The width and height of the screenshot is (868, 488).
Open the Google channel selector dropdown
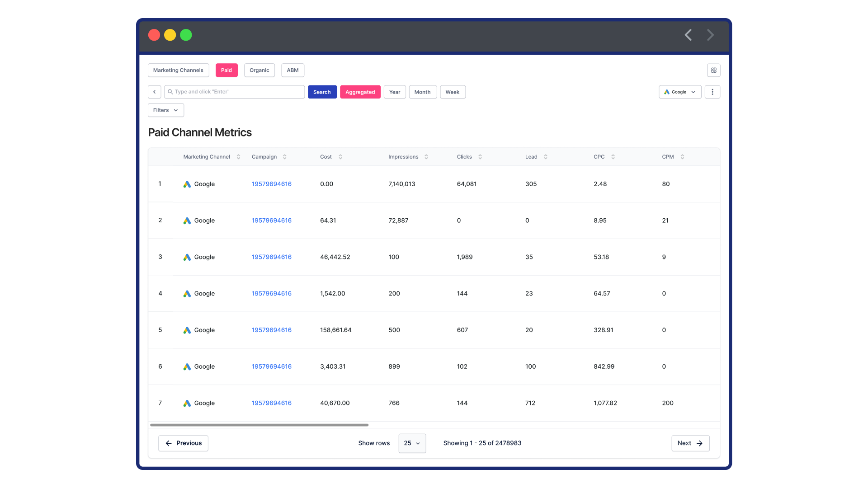(679, 92)
